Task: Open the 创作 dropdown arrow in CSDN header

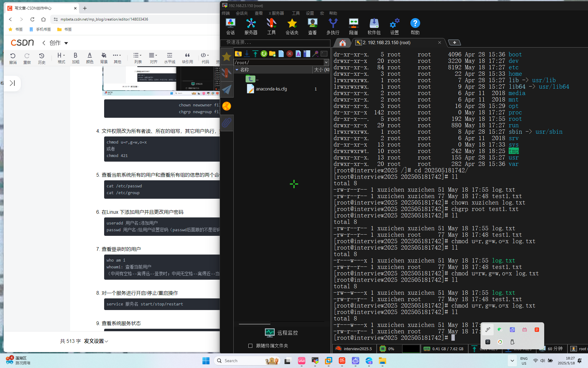Action: tap(66, 43)
